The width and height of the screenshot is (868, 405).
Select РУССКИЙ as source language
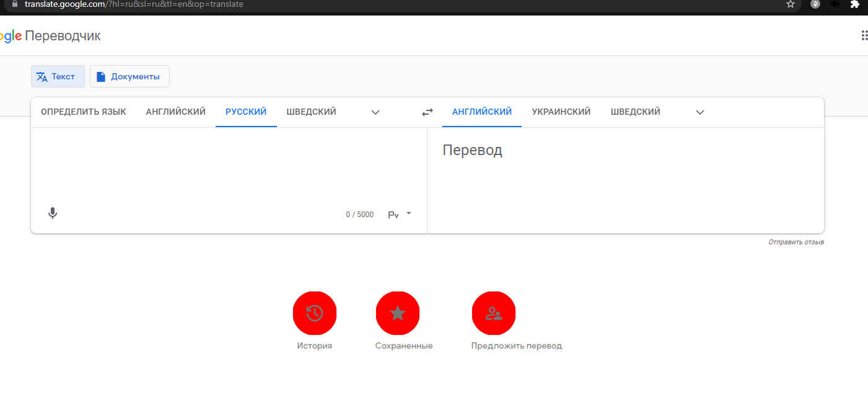pos(246,112)
